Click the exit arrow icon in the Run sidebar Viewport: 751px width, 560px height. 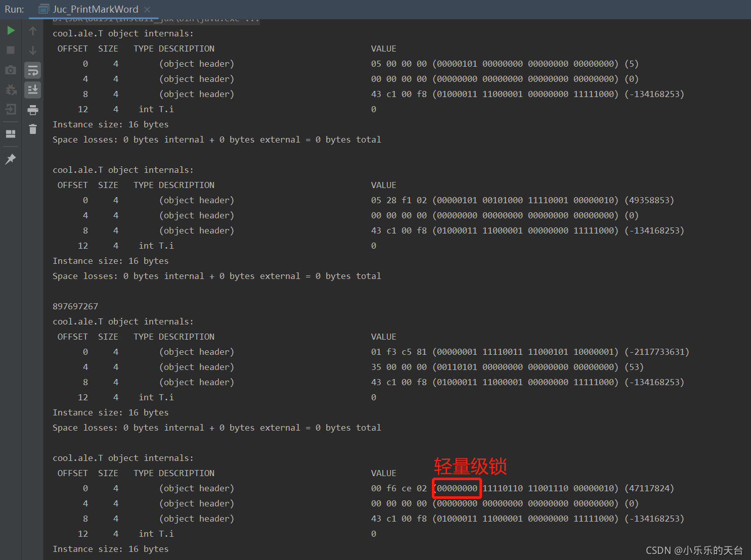pyautogui.click(x=11, y=109)
